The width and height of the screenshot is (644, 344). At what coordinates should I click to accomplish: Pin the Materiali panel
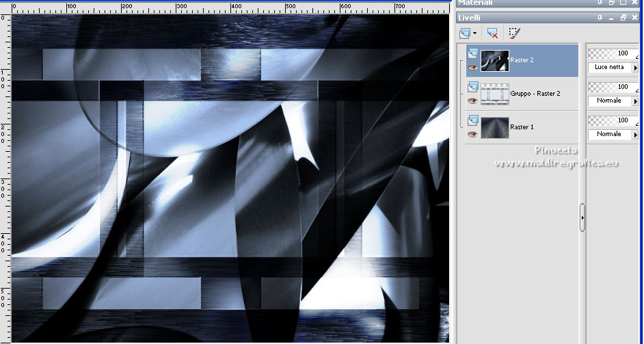(x=600, y=3)
